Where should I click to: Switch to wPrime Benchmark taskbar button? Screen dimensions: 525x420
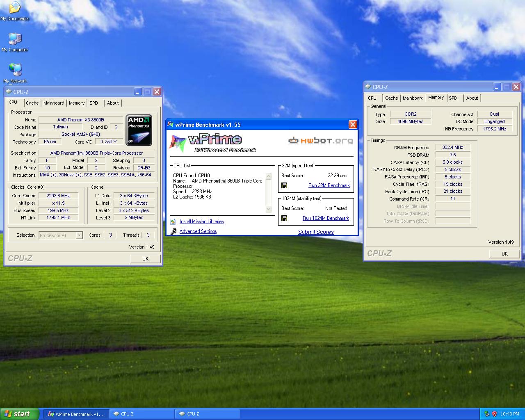tap(77, 414)
